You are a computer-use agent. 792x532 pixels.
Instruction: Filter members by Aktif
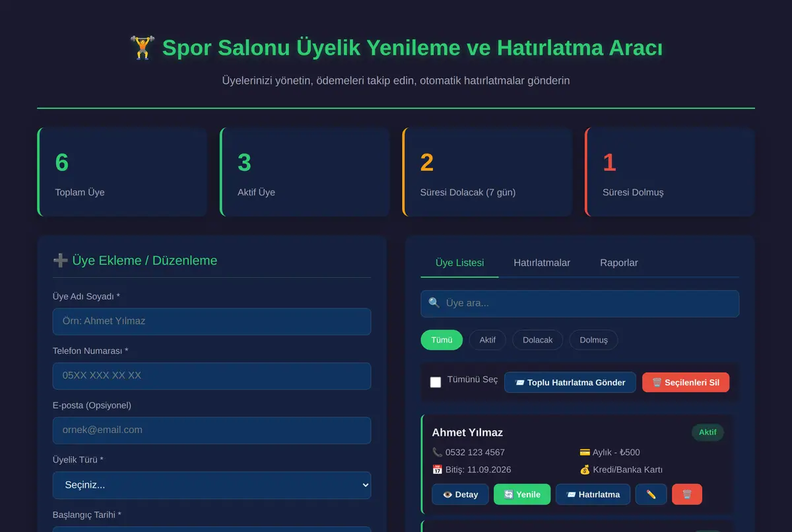(488, 340)
